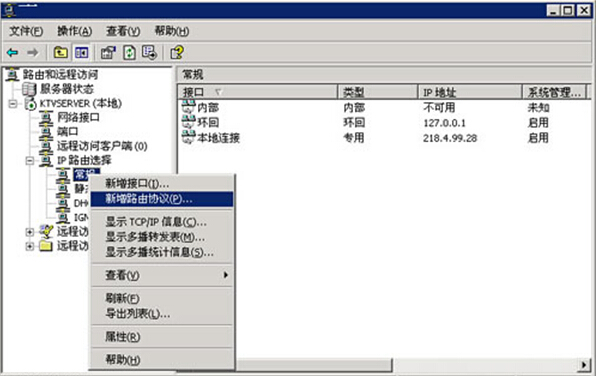Minimize the window
This screenshot has height=376, width=610.
click(553, 10)
